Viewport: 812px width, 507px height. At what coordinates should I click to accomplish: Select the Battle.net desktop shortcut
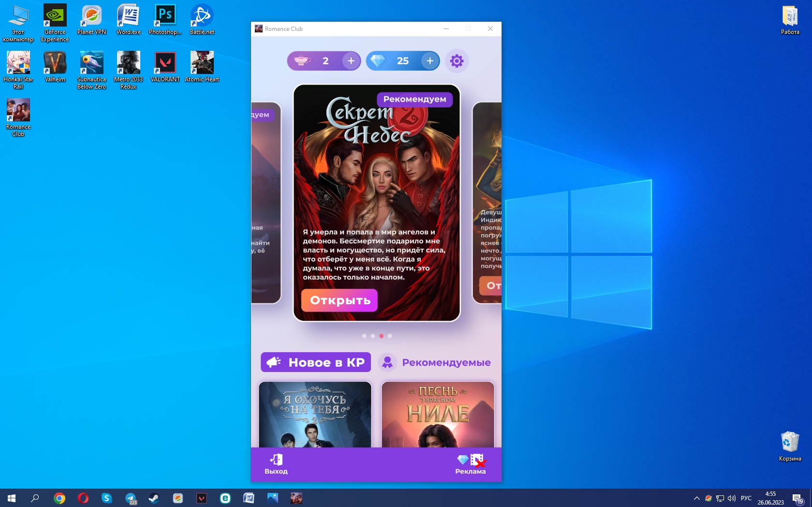click(x=202, y=20)
